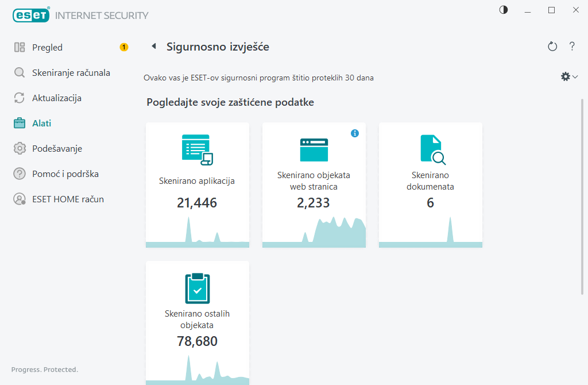Open the ESET HOME račun user icon

(x=20, y=199)
